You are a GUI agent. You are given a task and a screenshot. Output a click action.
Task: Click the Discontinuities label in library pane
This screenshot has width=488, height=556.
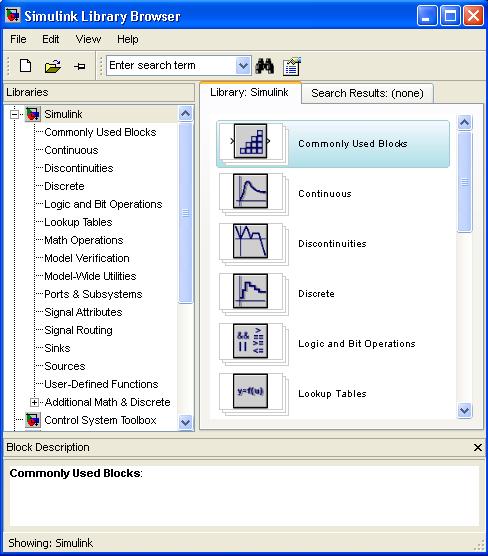[332, 244]
